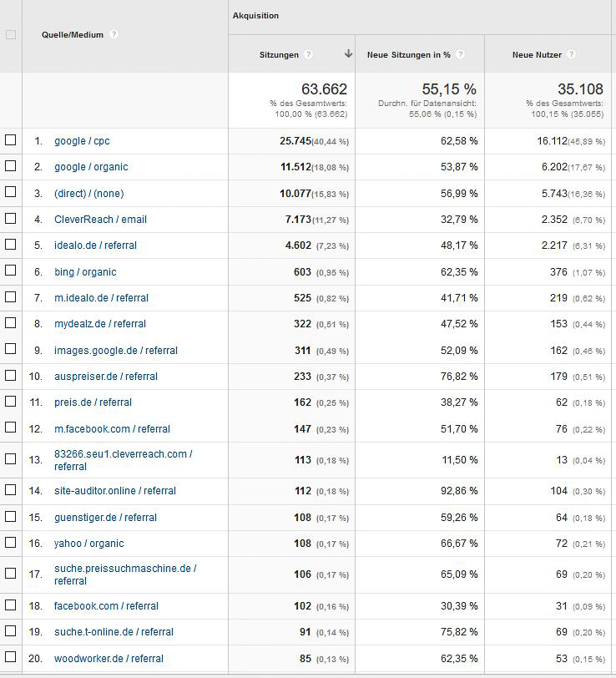This screenshot has height=678, width=616.
Task: Click help icon beside Quelle/Medium header
Action: click(114, 34)
